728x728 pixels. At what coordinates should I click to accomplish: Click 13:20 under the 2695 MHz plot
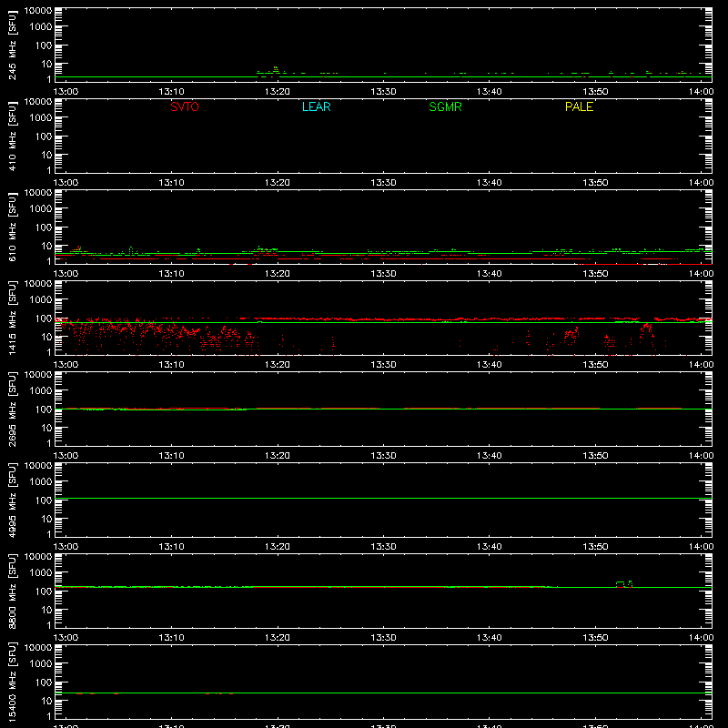278,456
